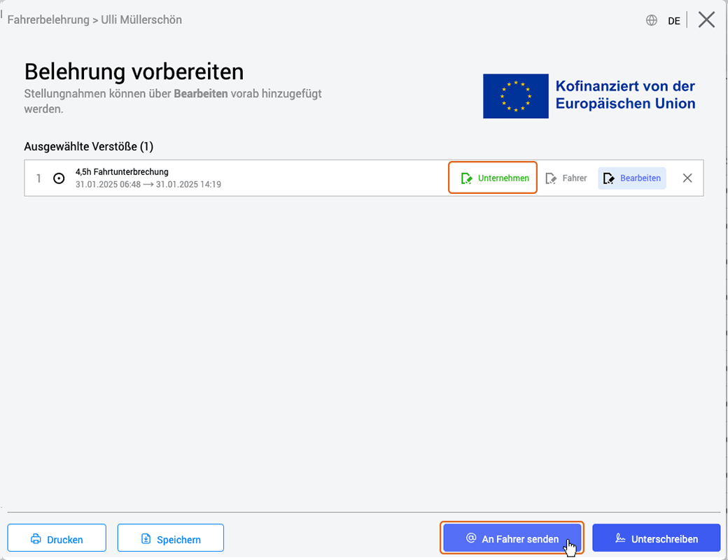Sign the instruction via Unterschreiben

(x=656, y=538)
